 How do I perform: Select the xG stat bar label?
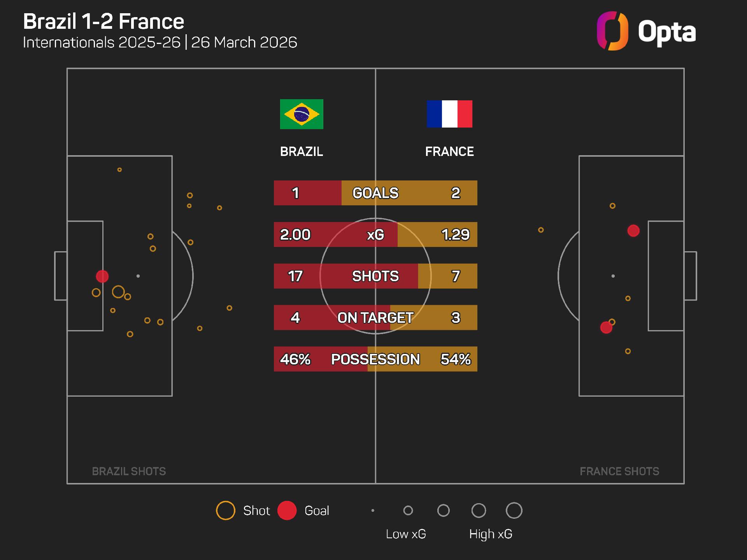click(375, 234)
